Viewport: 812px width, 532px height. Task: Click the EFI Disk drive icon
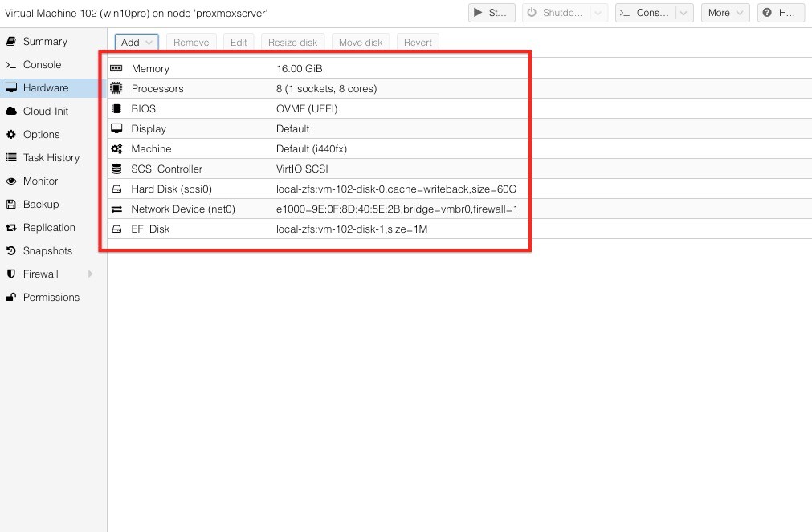click(x=116, y=229)
